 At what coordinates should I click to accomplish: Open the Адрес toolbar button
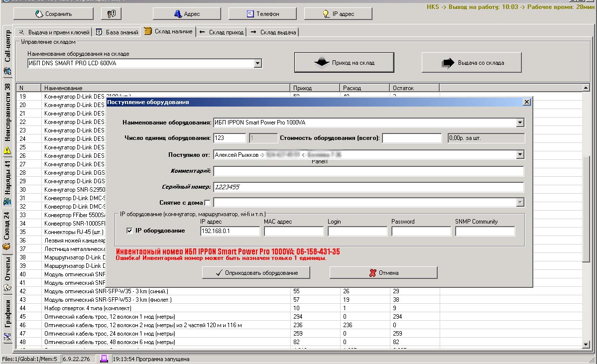click(x=187, y=14)
